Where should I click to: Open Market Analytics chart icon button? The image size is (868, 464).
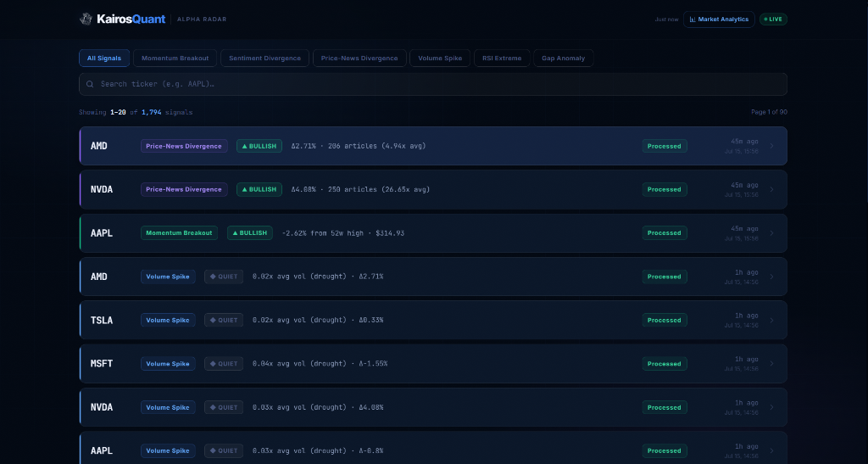click(x=719, y=20)
